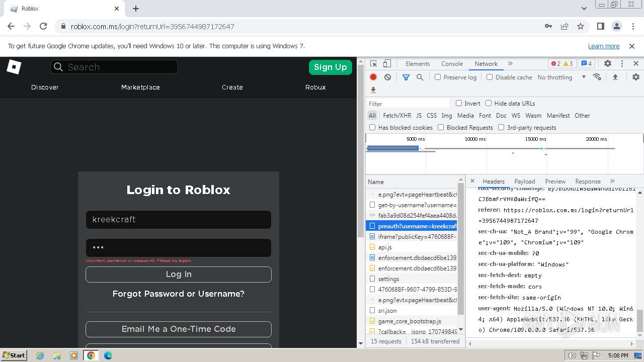Click the password input field
The image size is (644, 362).
pos(179,247)
